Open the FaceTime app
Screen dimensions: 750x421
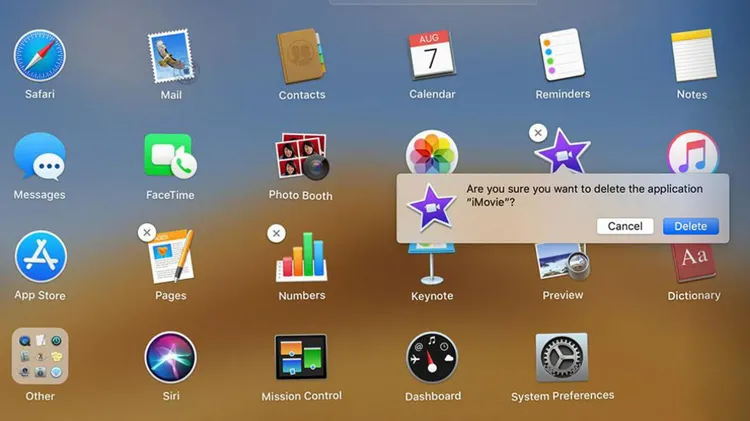(170, 156)
